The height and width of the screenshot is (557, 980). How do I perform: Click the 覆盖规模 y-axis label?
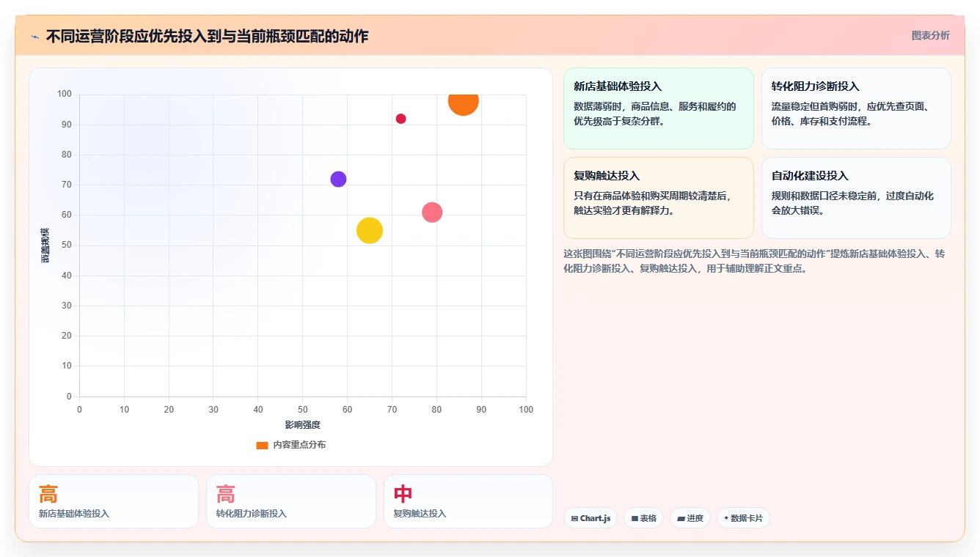tap(45, 246)
